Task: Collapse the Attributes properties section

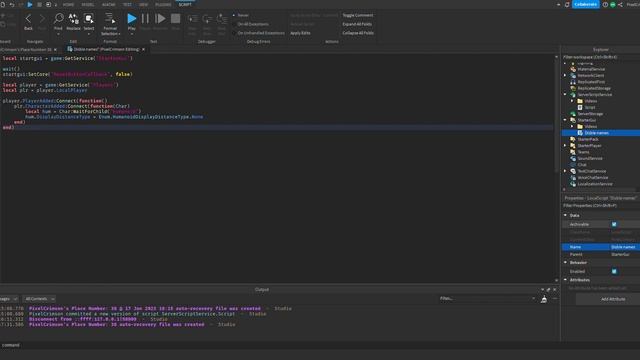Action: pos(565,280)
